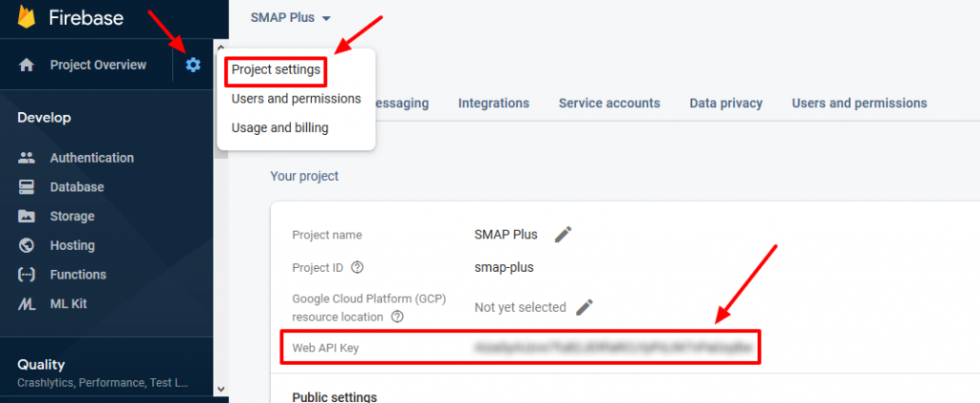Edit the project name pencil icon
Viewport: 980px width, 403px height.
coord(564,235)
